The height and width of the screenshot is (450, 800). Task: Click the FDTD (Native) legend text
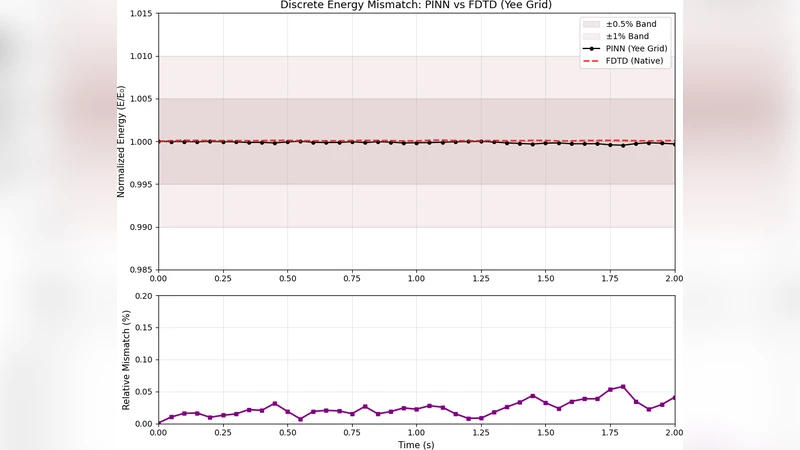[636, 61]
